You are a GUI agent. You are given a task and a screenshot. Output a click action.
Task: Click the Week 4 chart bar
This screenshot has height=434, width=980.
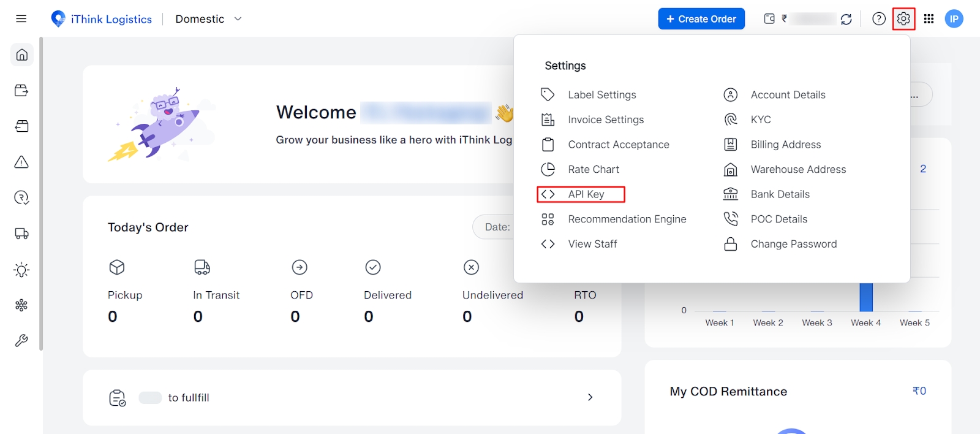pos(865,297)
